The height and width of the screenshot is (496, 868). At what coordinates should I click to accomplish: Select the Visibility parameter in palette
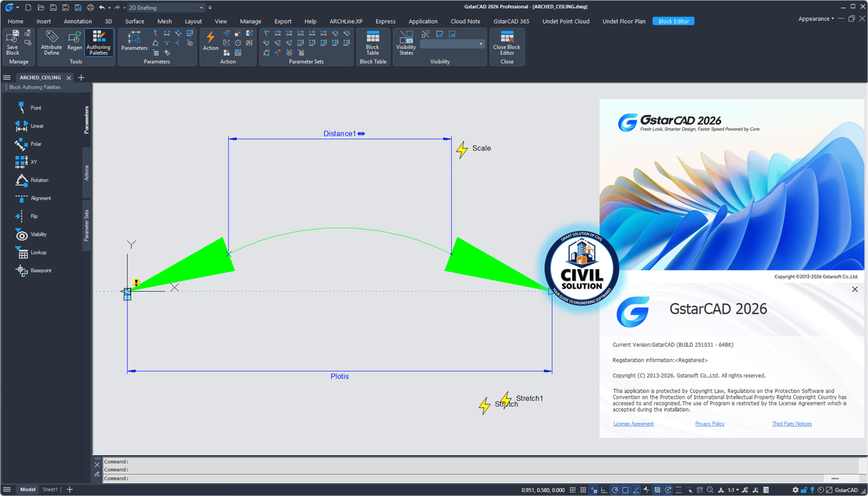31,234
